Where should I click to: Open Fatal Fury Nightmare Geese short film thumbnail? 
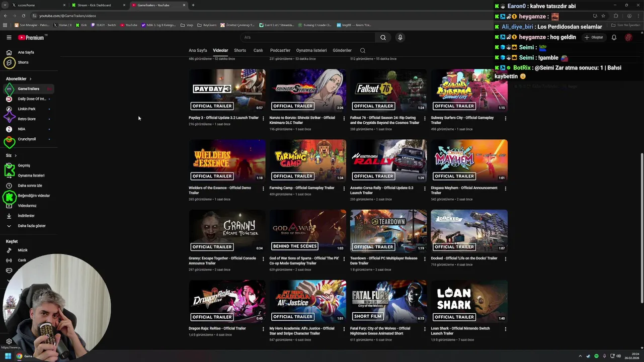(388, 301)
